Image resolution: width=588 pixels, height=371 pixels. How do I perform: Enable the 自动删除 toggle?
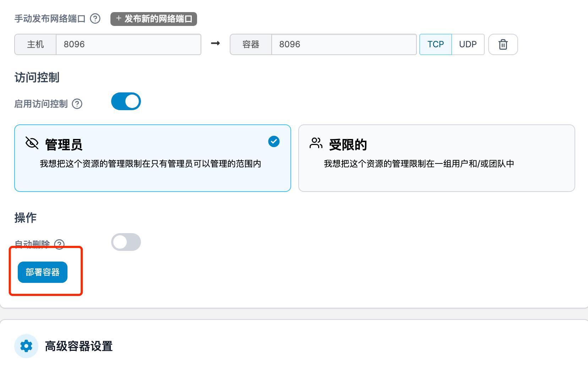click(x=126, y=242)
